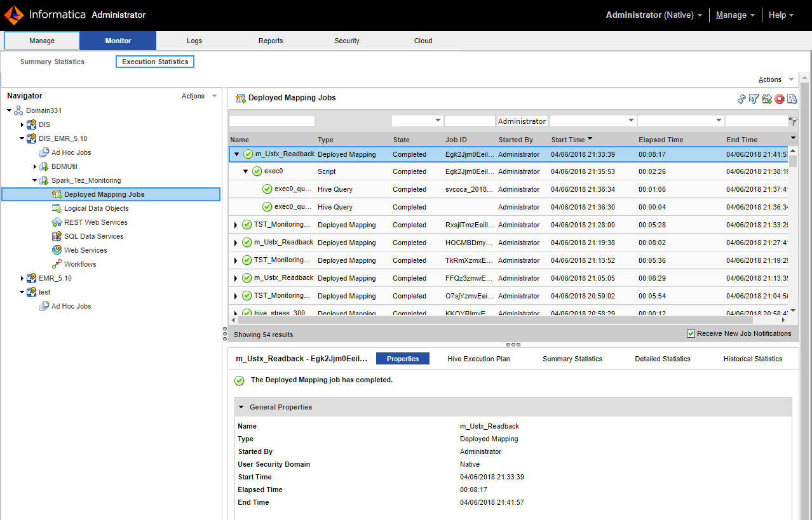
Task: Click the refresh icon in Deployed Mapping Jobs
Action: 741,98
